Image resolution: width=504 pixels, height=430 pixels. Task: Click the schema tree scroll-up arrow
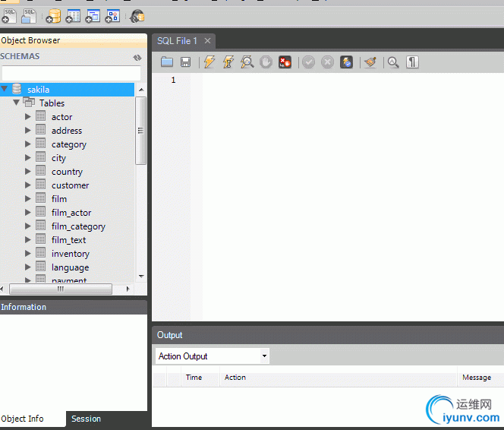[141, 90]
